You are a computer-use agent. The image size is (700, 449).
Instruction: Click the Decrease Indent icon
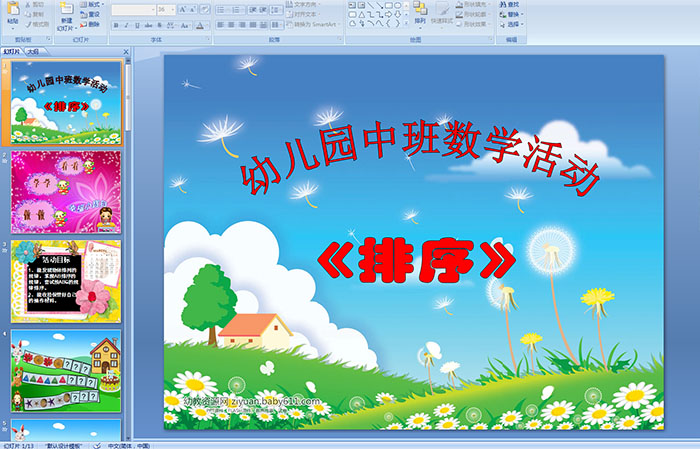click(x=253, y=9)
